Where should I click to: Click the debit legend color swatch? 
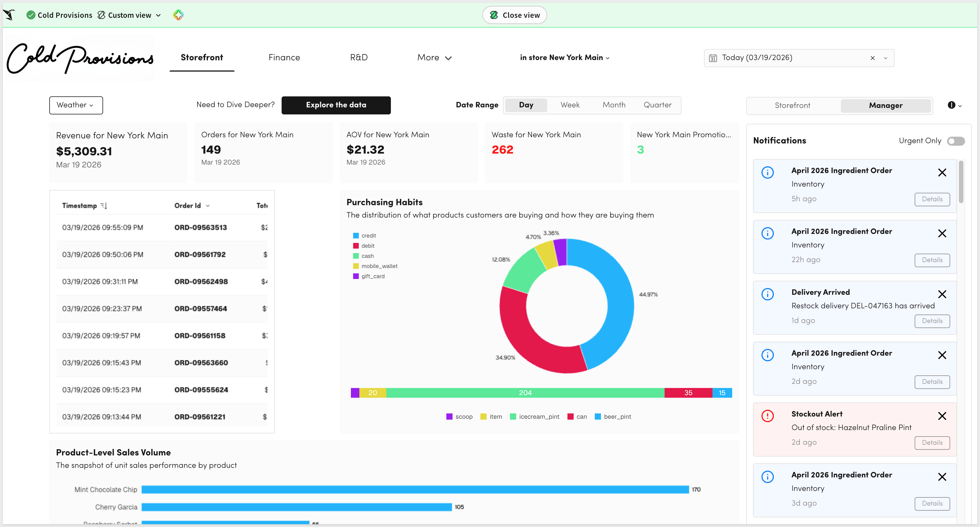click(356, 245)
